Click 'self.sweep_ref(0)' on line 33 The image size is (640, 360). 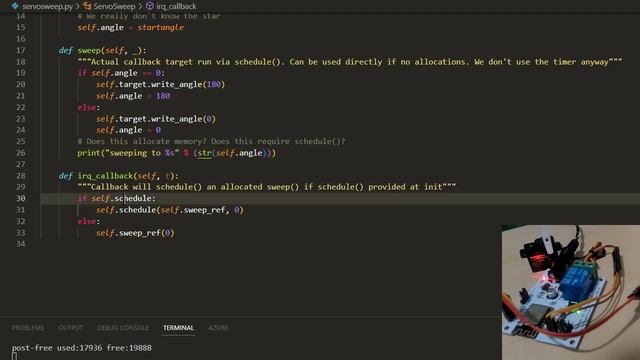coord(135,233)
